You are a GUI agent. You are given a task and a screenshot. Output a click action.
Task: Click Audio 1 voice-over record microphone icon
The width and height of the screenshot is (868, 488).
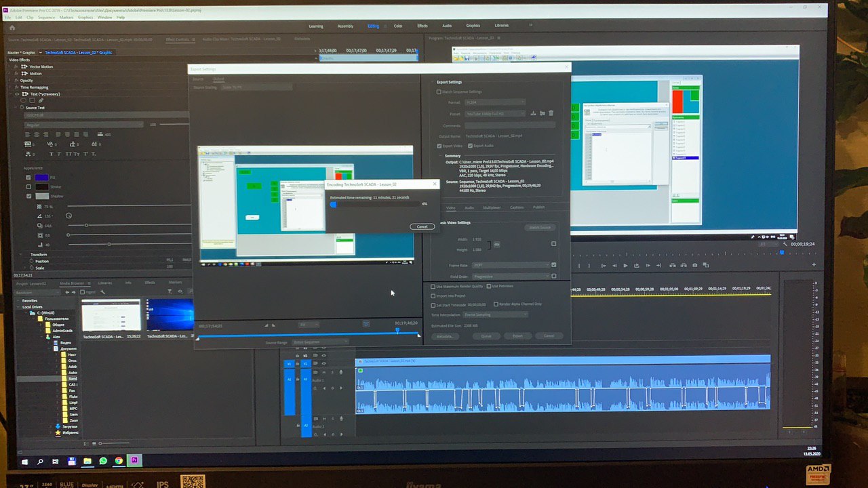340,372
